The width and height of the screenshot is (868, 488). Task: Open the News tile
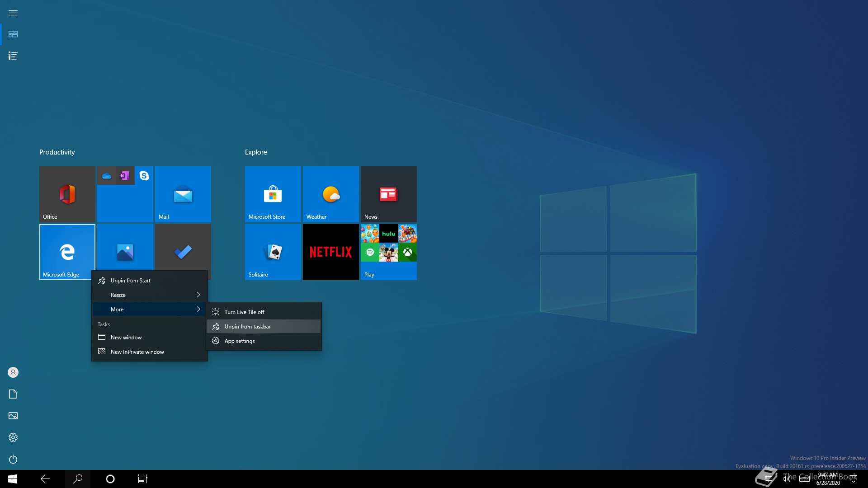(x=388, y=194)
